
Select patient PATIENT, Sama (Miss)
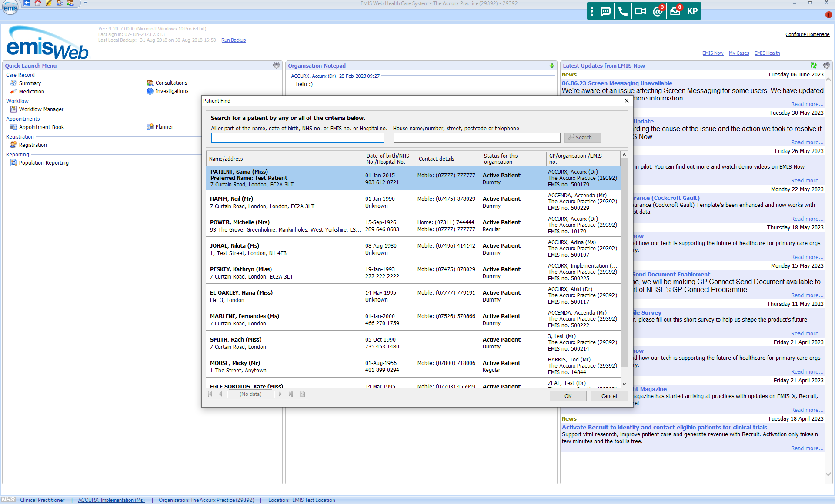click(x=413, y=178)
